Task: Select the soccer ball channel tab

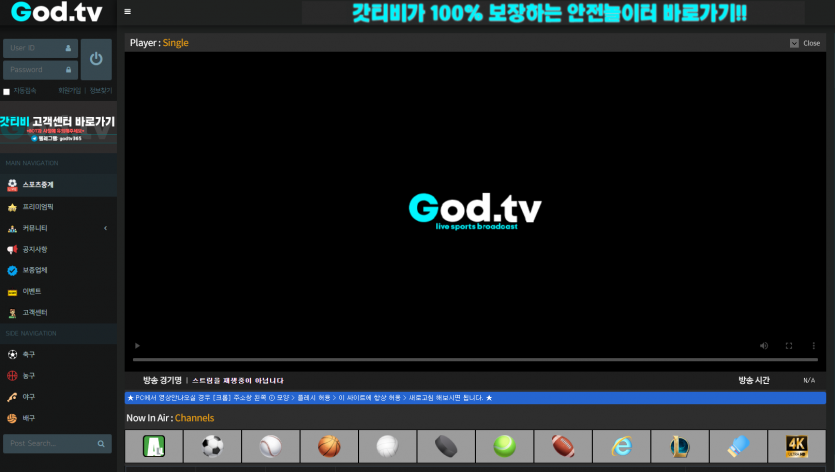Action: (212, 446)
